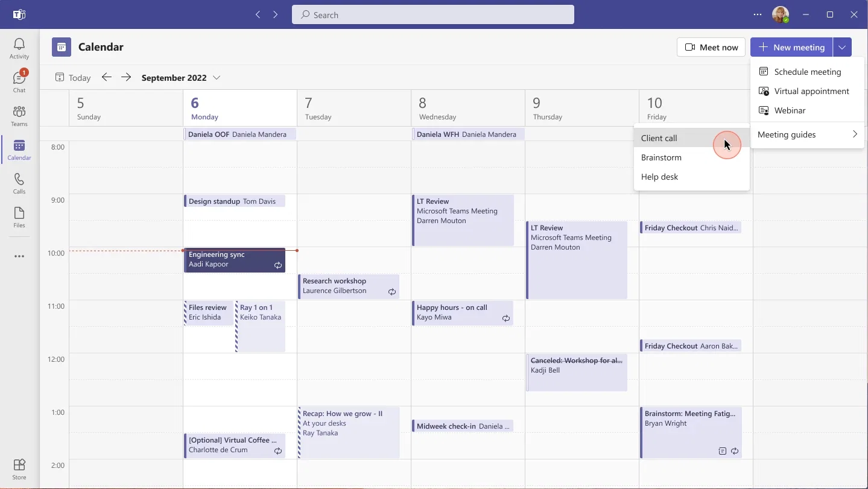This screenshot has height=489, width=868.
Task: Navigate back with title bar arrow
Action: (x=258, y=14)
